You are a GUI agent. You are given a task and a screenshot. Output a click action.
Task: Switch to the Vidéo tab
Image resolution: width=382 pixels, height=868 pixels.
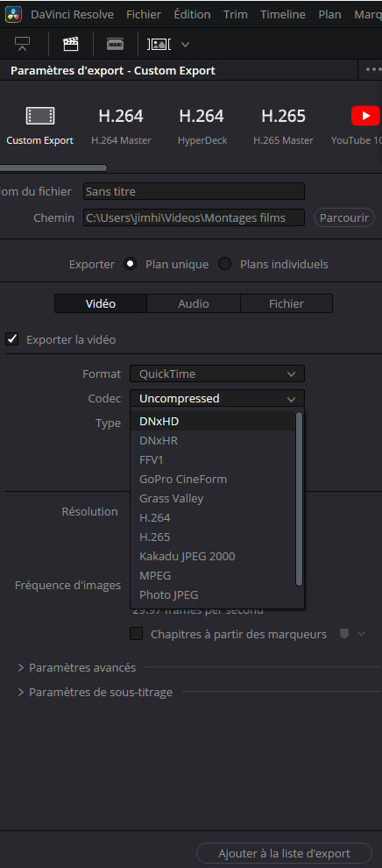pyautogui.click(x=101, y=303)
